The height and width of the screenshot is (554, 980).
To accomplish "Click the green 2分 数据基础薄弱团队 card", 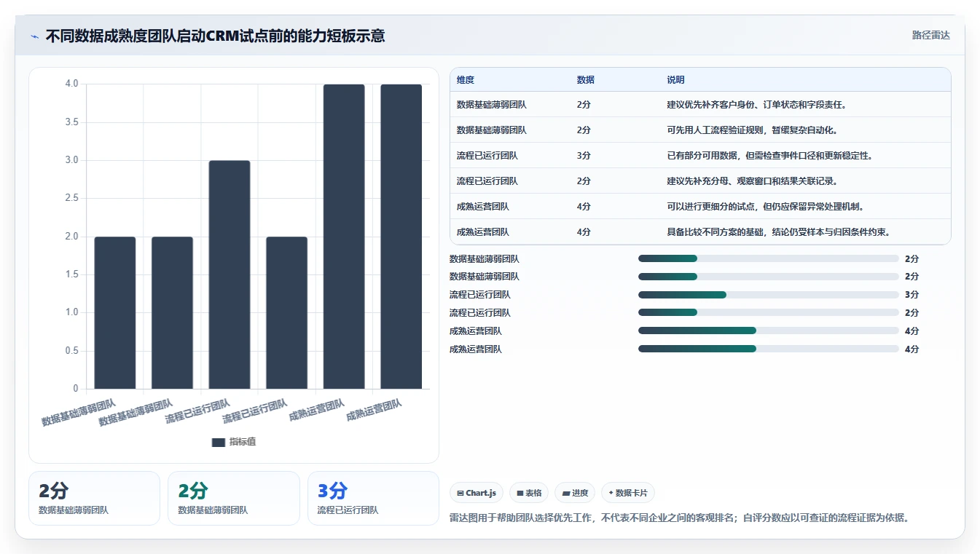I will tap(234, 498).
